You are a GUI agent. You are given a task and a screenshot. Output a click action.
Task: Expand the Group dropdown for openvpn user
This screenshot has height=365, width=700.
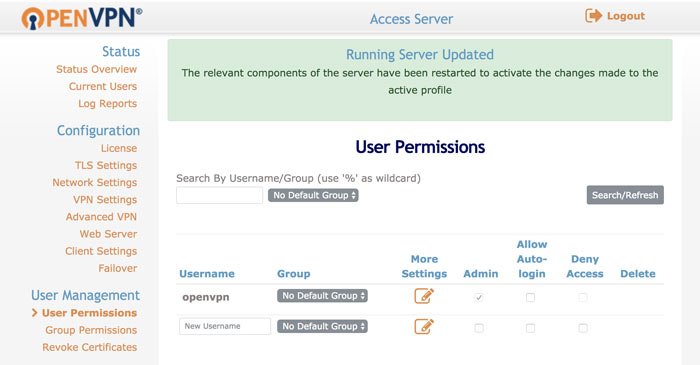(x=322, y=295)
